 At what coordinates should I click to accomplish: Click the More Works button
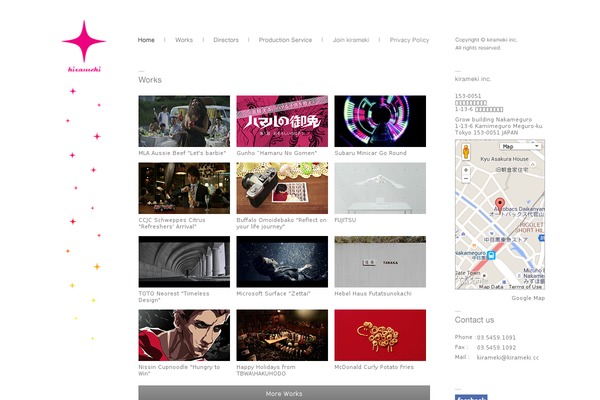click(284, 393)
